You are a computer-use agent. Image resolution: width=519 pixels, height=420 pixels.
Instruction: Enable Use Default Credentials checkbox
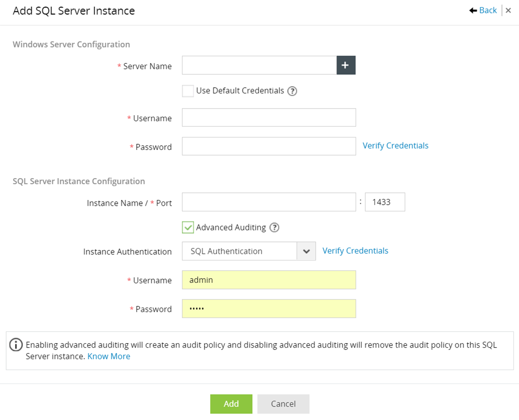[x=188, y=91]
